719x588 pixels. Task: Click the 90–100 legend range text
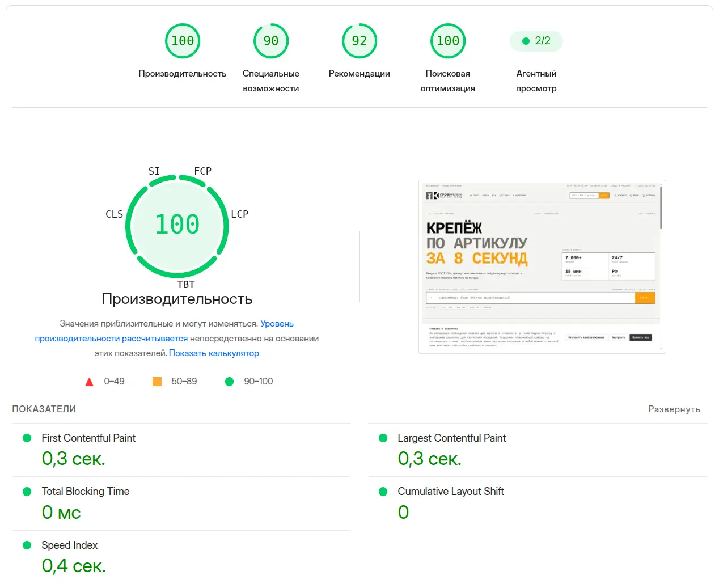coord(259,382)
